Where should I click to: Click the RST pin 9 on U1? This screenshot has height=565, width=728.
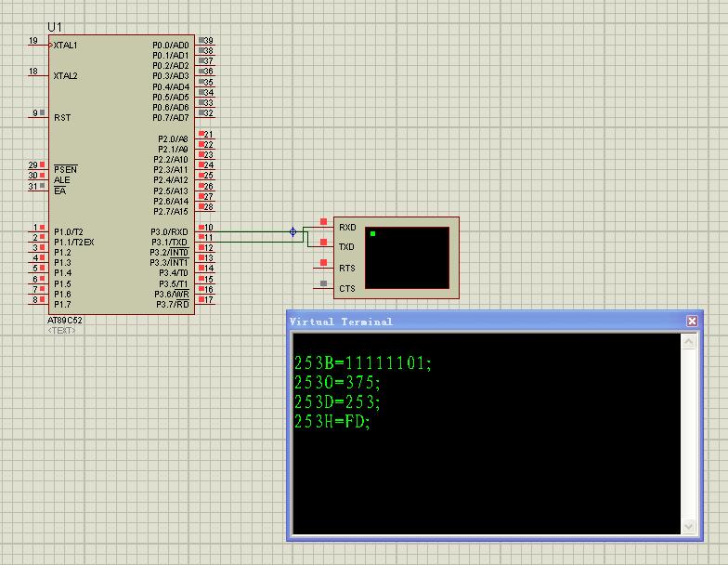[x=38, y=113]
